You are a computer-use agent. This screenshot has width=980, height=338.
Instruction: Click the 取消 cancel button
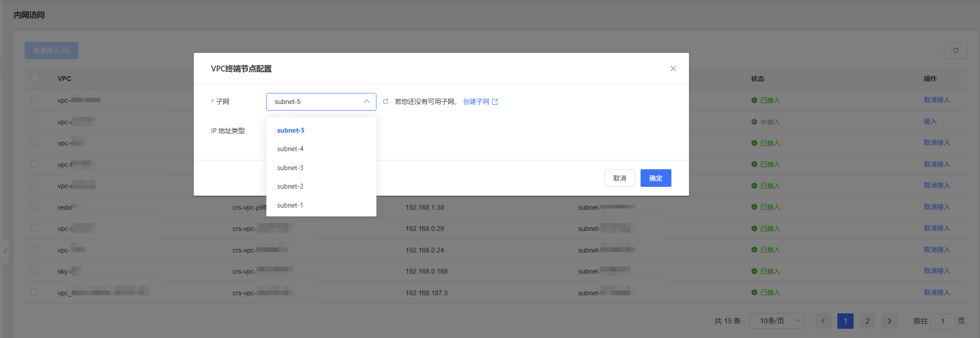[619, 178]
